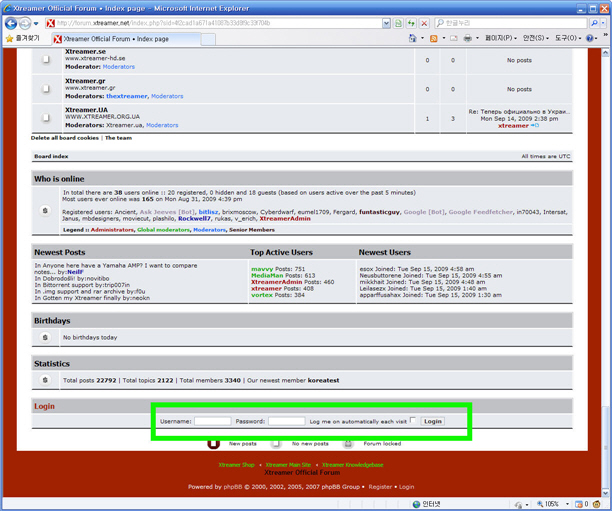Open the Xtreamer.se forum link
The height and width of the screenshot is (511, 612).
85,52
